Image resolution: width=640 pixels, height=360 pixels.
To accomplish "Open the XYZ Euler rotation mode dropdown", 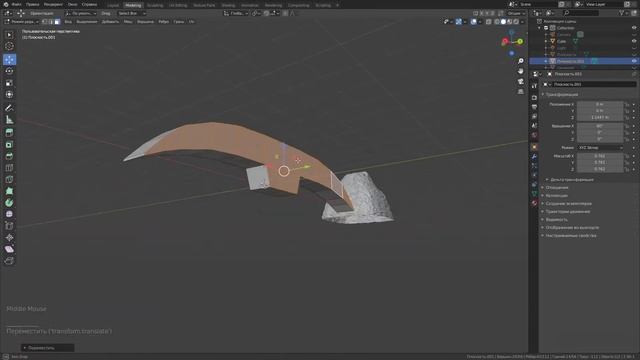I will pos(600,148).
